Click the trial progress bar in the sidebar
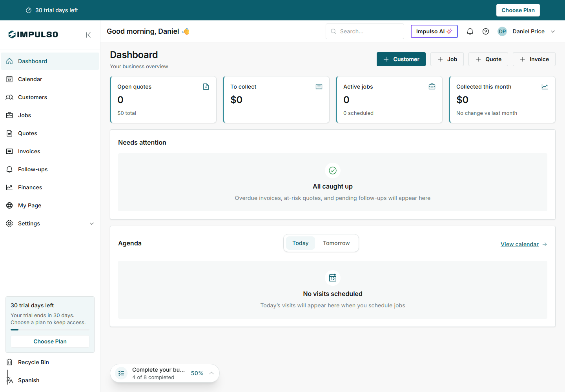The image size is (565, 392). [50, 330]
